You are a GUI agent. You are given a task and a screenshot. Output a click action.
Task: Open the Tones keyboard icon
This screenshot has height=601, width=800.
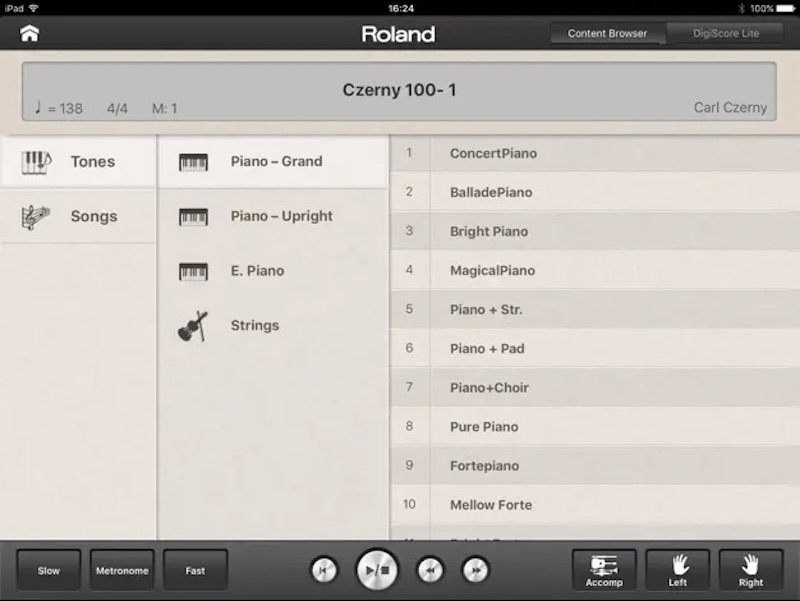pyautogui.click(x=36, y=162)
